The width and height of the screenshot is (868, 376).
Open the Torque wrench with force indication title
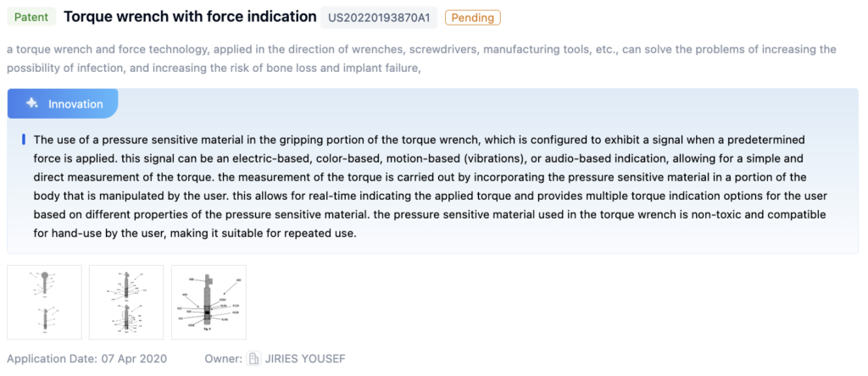(x=190, y=16)
